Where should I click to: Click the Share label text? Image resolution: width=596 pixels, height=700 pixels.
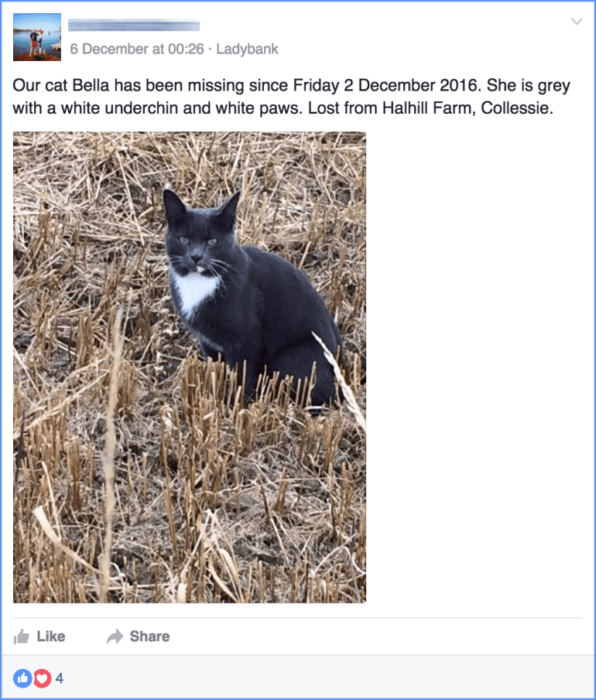[149, 636]
